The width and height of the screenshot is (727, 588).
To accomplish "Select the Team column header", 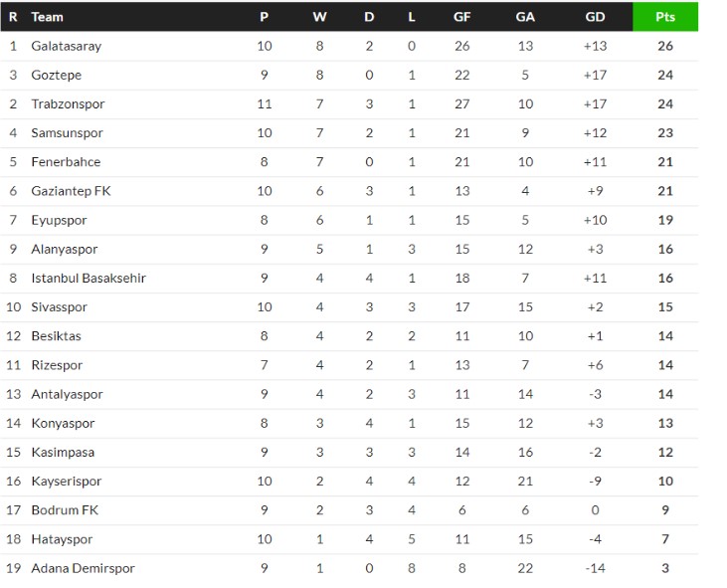I will [47, 17].
